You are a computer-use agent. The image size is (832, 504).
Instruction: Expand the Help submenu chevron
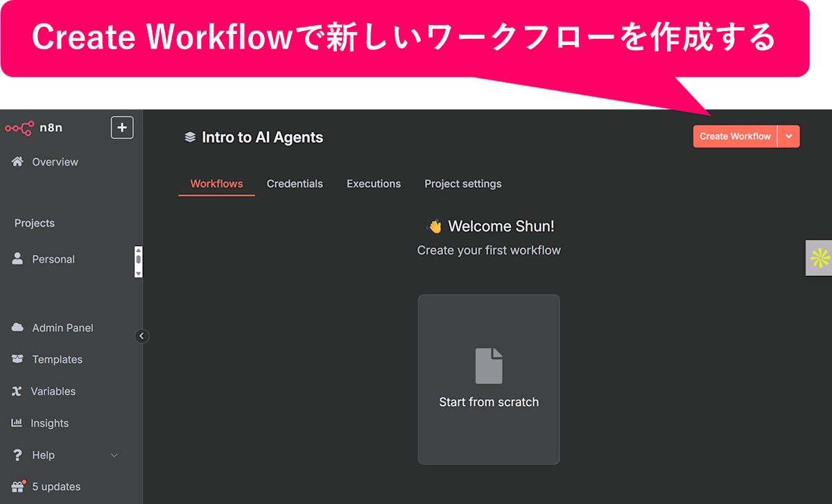point(114,455)
